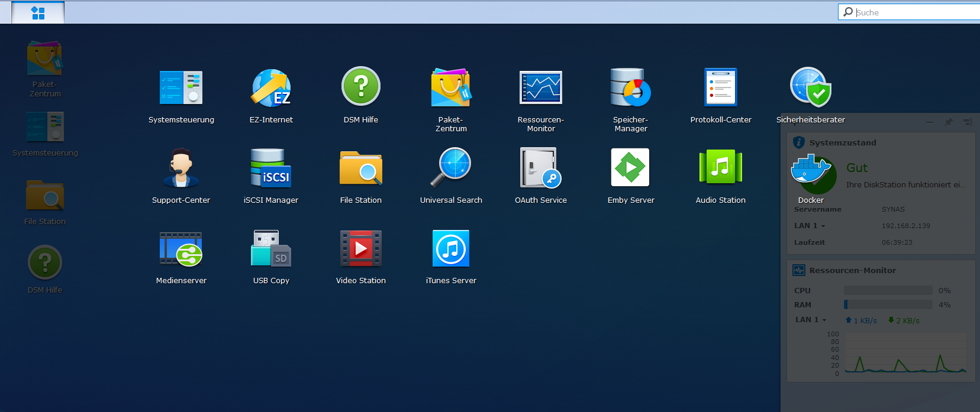Image resolution: width=980 pixels, height=412 pixels.
Task: Open File Station from the main menu grid
Action: (x=361, y=168)
